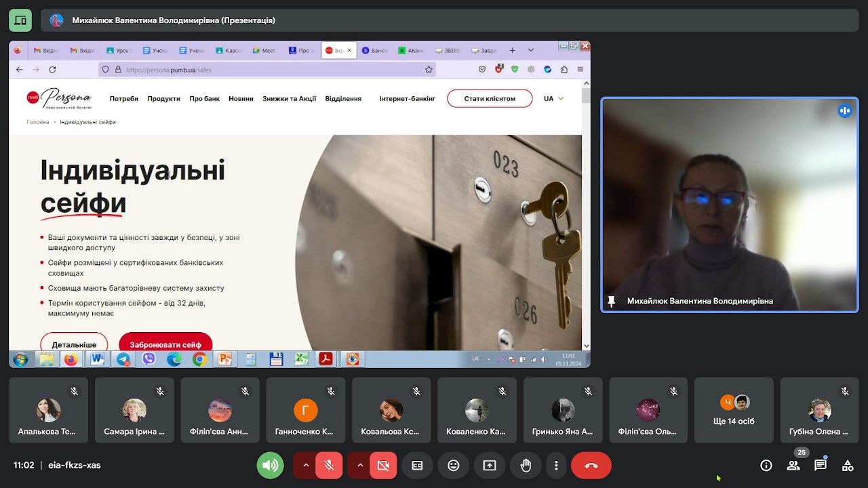Click the persona.pumb.ua/safes address bar
868x488 pixels.
tap(268, 69)
